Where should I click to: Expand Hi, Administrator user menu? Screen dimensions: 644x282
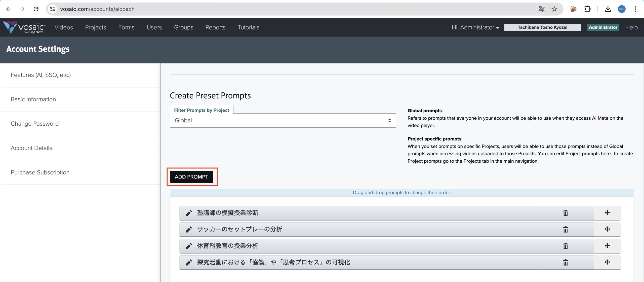(x=475, y=27)
